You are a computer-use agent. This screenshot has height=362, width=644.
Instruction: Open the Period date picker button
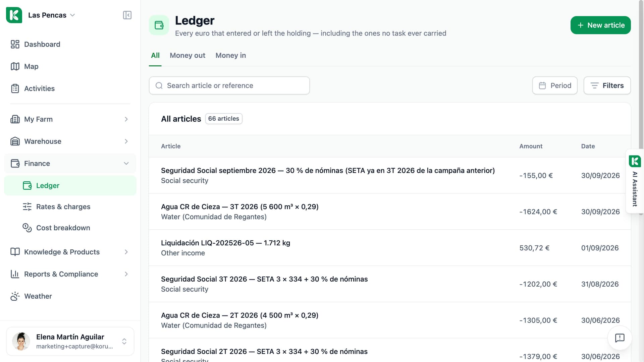[555, 85]
